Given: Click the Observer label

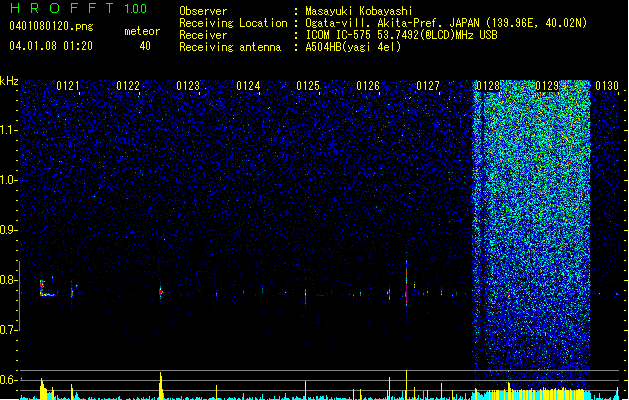Looking at the screenshot, I should (x=203, y=11).
